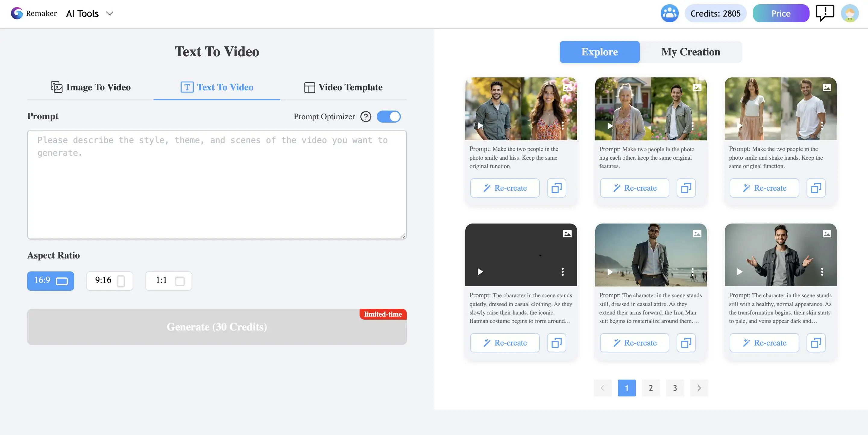Open the My Creation tab
Viewport: 868px width, 435px height.
click(691, 52)
